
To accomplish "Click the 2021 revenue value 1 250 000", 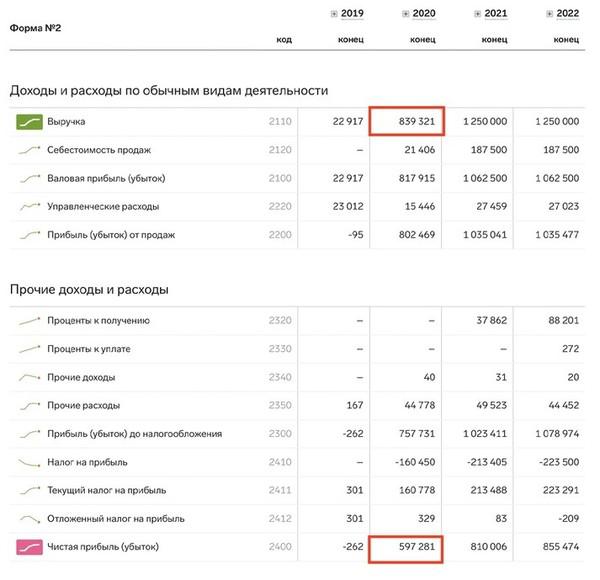I will click(x=485, y=122).
